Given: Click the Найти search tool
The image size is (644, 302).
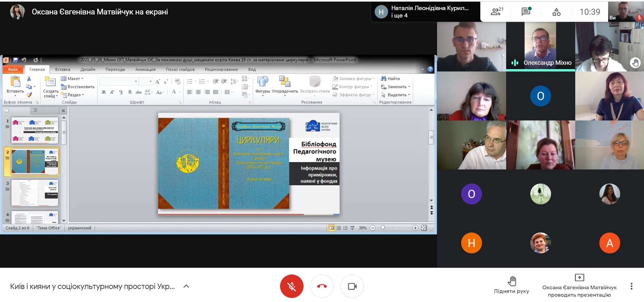Looking at the screenshot, I should pyautogui.click(x=390, y=79).
